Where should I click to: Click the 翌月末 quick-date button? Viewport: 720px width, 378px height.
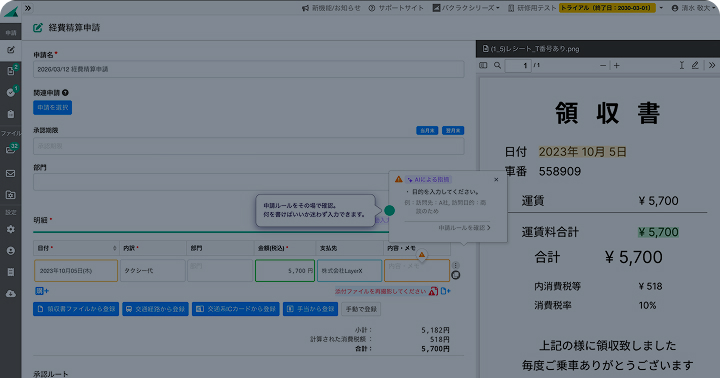[x=453, y=130]
